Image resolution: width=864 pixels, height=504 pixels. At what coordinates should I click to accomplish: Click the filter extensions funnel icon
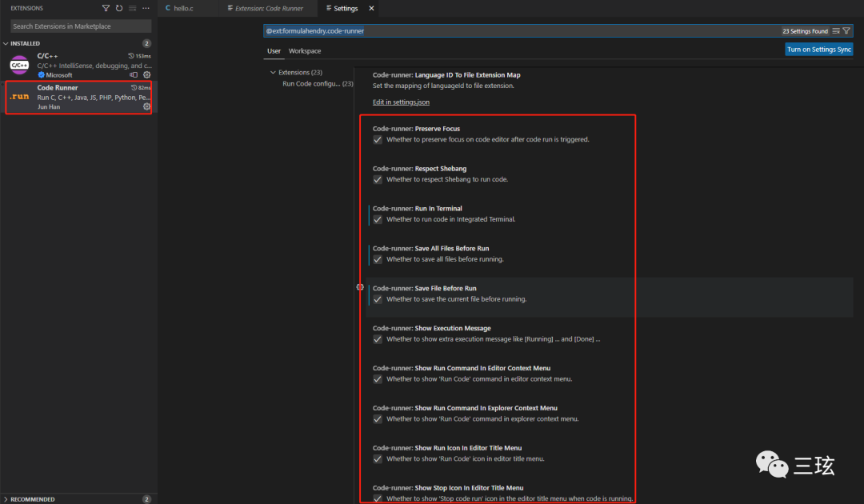click(106, 8)
